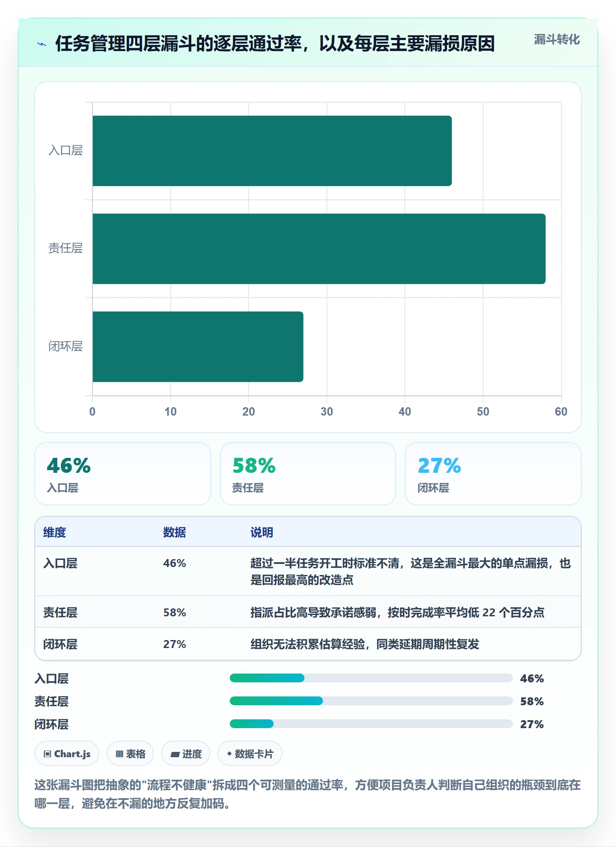The width and height of the screenshot is (616, 847).
Task: Click the 58% cell in the table
Action: (175, 612)
